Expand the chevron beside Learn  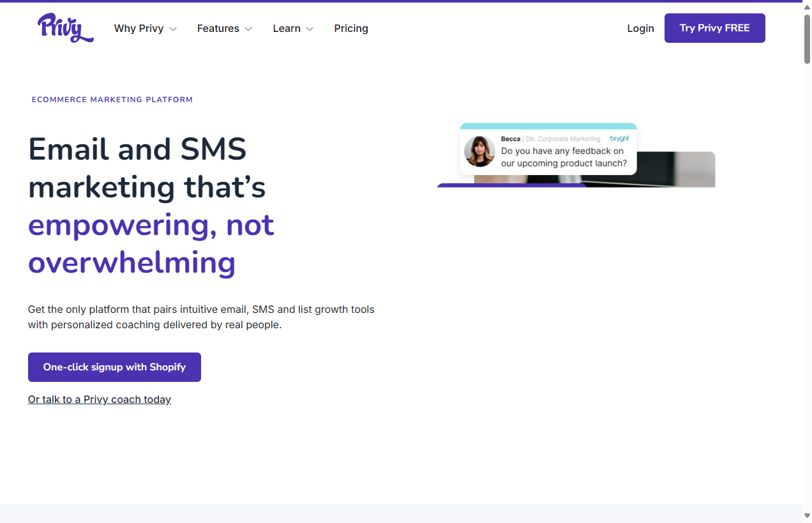(310, 29)
